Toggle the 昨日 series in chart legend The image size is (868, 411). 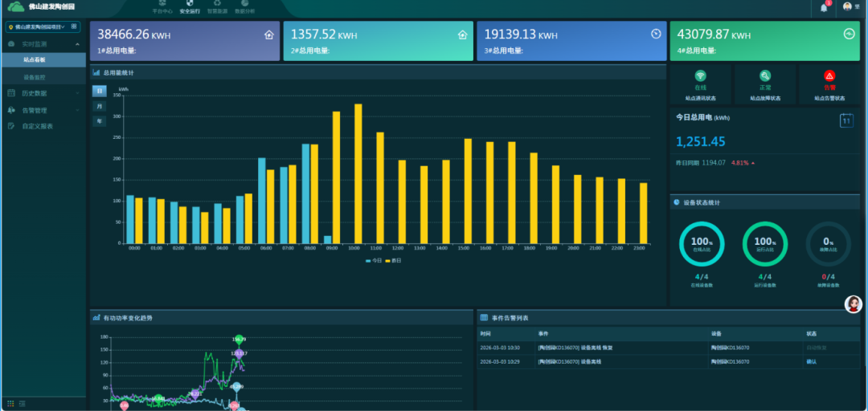point(393,260)
